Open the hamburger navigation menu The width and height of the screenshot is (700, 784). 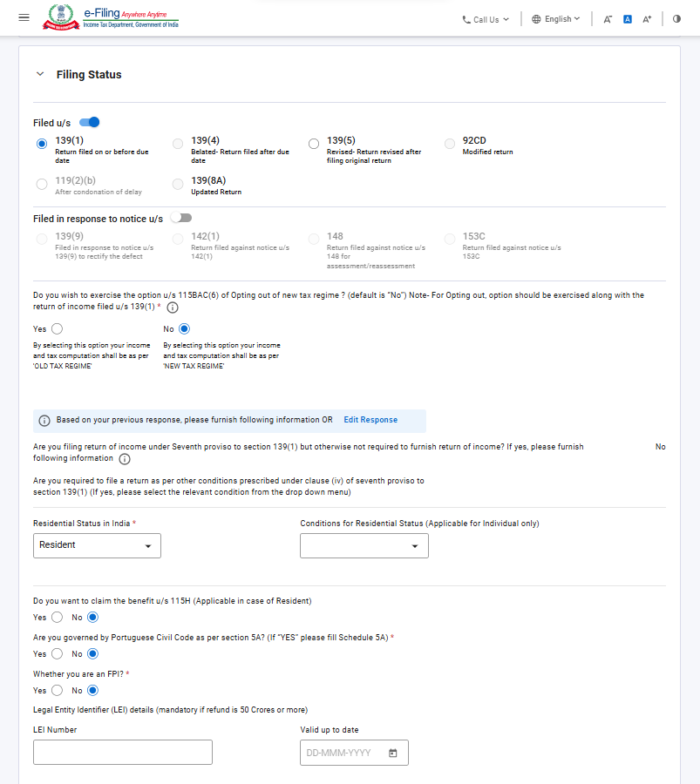[x=24, y=18]
